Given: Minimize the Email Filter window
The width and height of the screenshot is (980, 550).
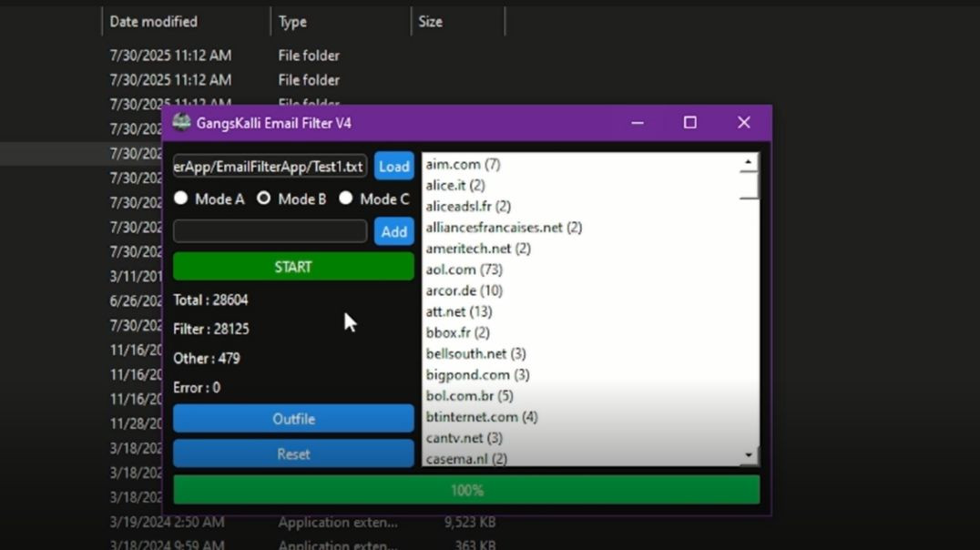Looking at the screenshot, I should point(637,123).
